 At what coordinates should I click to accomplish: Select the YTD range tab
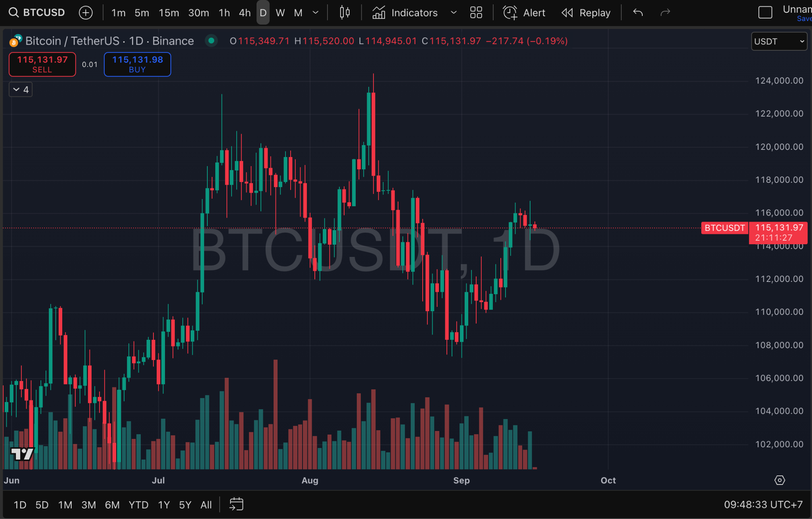pyautogui.click(x=138, y=505)
